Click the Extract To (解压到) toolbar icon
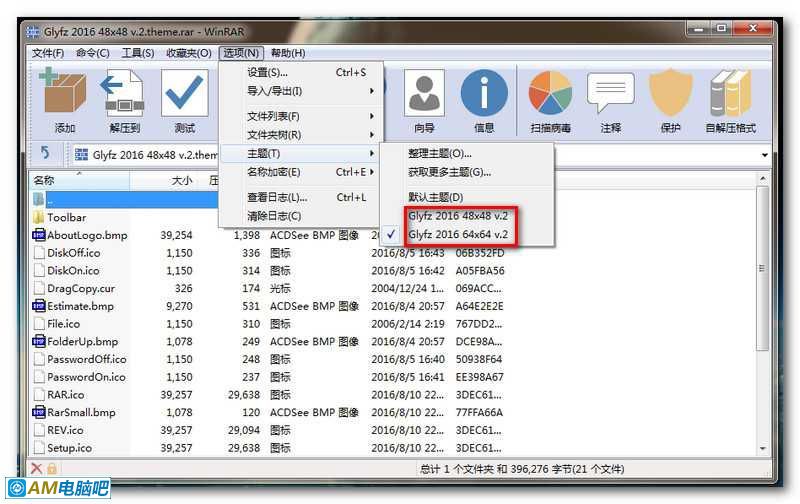 pos(123,92)
